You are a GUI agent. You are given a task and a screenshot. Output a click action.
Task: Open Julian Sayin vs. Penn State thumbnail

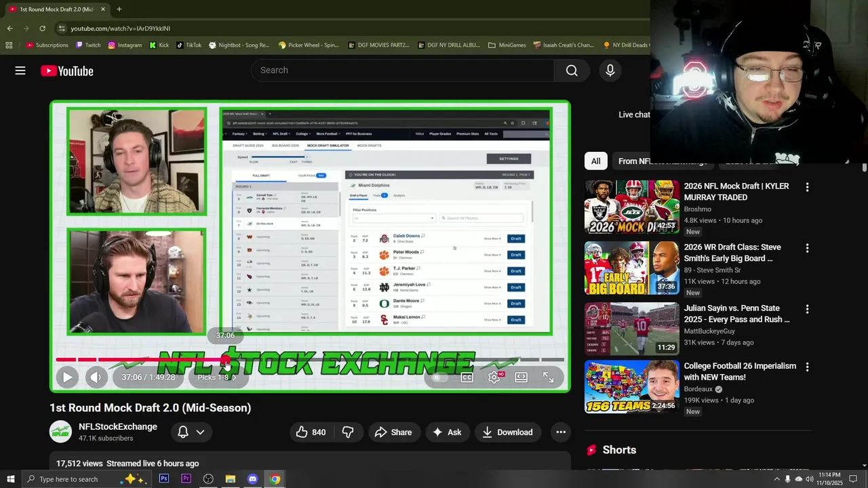pos(632,329)
